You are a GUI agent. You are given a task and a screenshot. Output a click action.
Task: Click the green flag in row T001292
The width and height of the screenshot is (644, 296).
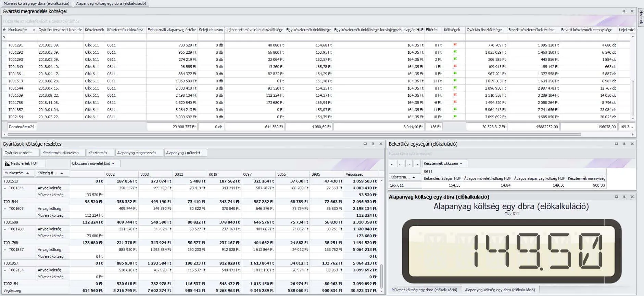click(455, 52)
